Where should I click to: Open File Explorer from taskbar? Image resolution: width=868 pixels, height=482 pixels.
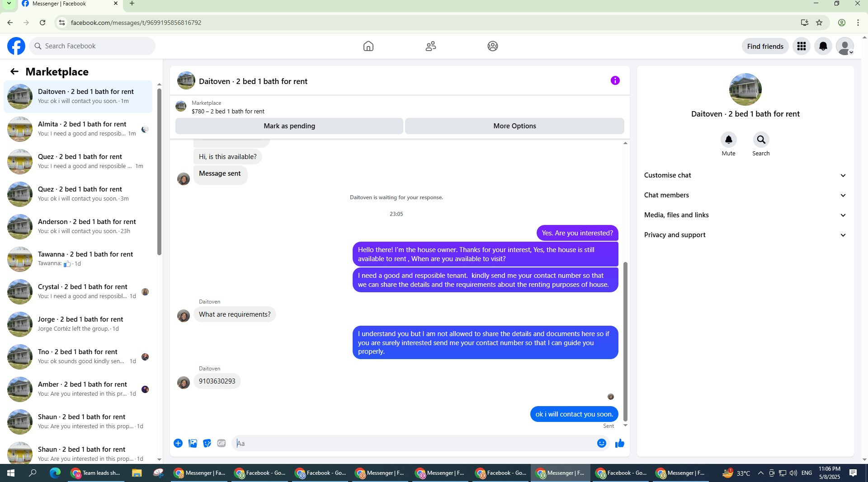tap(137, 473)
